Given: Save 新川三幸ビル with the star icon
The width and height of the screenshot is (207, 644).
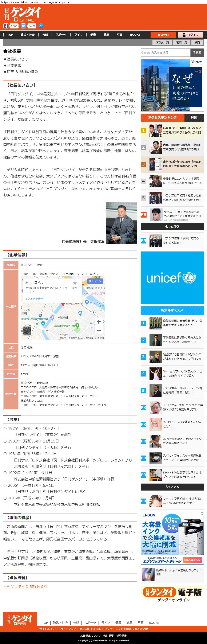Looking at the screenshot, I should 75,283.
